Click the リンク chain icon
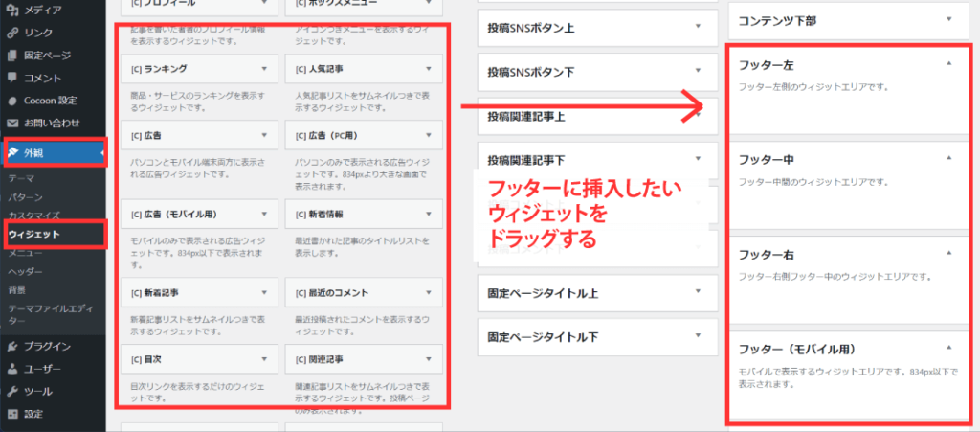This screenshot has width=980, height=432. tap(11, 33)
